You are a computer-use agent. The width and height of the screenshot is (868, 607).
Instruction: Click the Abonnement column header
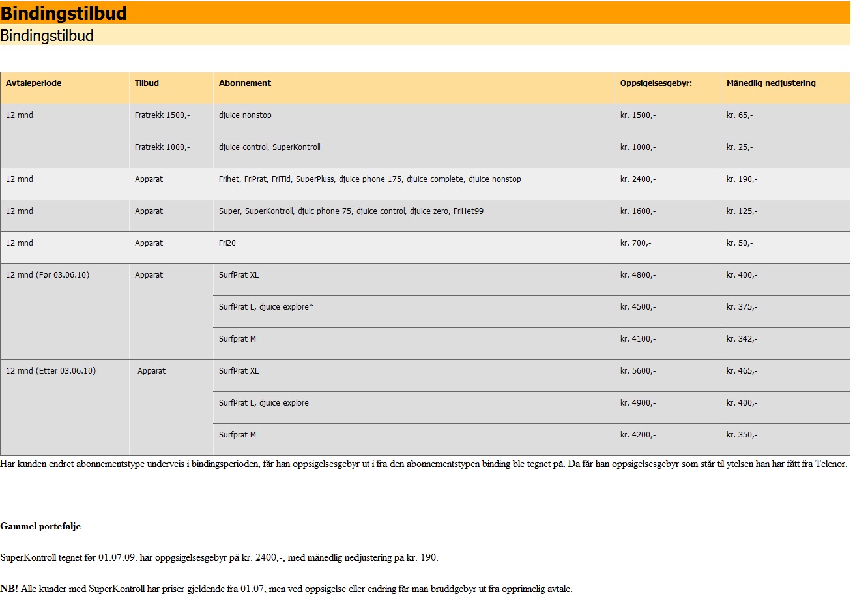coord(414,88)
